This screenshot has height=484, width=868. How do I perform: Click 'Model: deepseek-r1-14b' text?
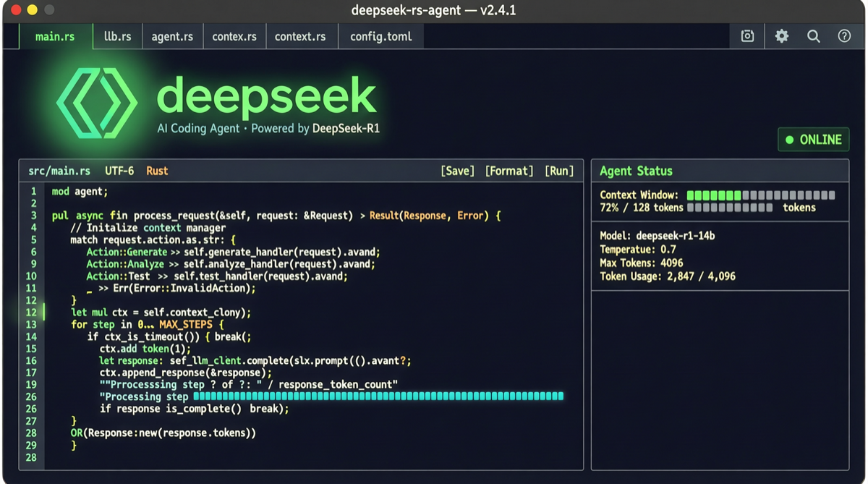coord(658,236)
